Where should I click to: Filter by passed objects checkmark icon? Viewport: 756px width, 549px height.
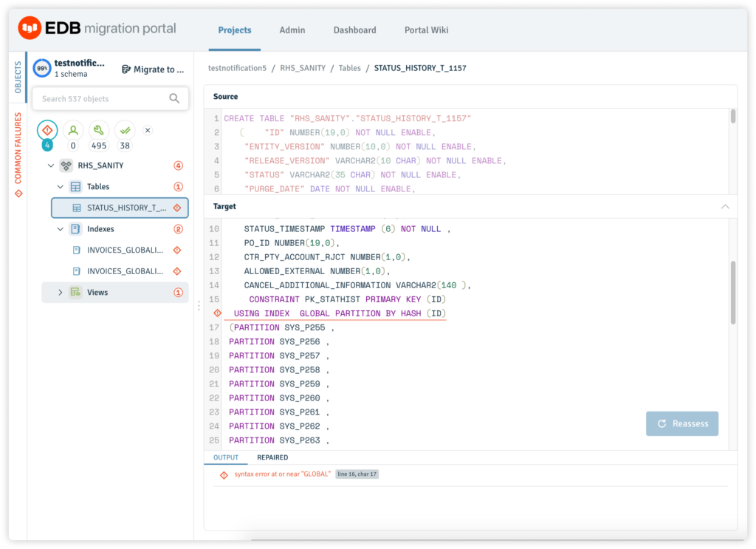(x=125, y=130)
